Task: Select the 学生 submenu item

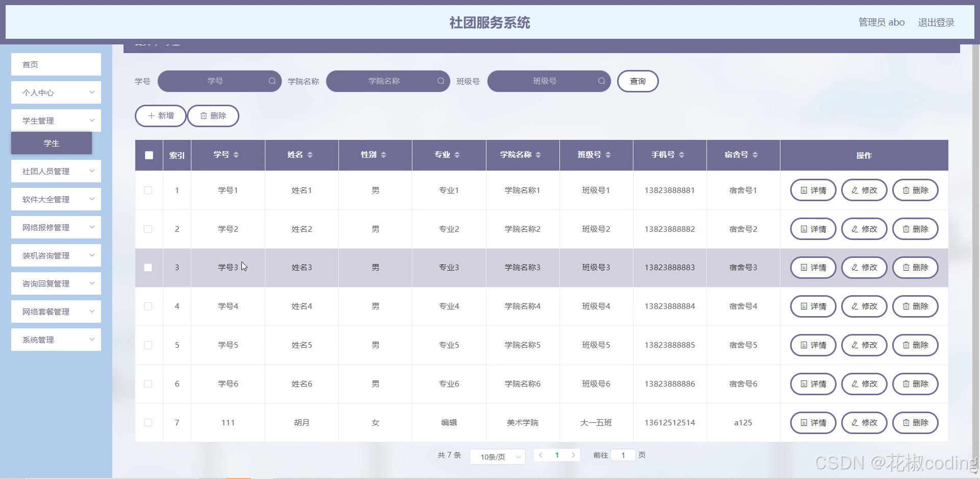Action: pos(52,143)
